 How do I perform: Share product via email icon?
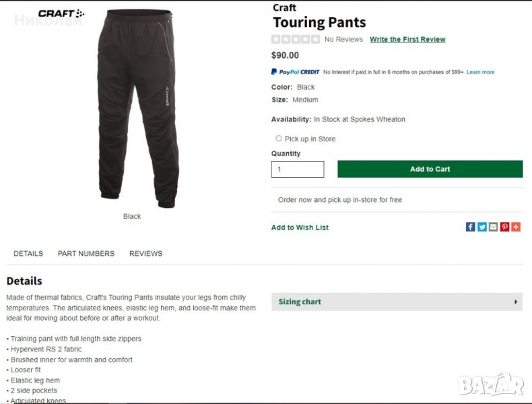(x=493, y=227)
